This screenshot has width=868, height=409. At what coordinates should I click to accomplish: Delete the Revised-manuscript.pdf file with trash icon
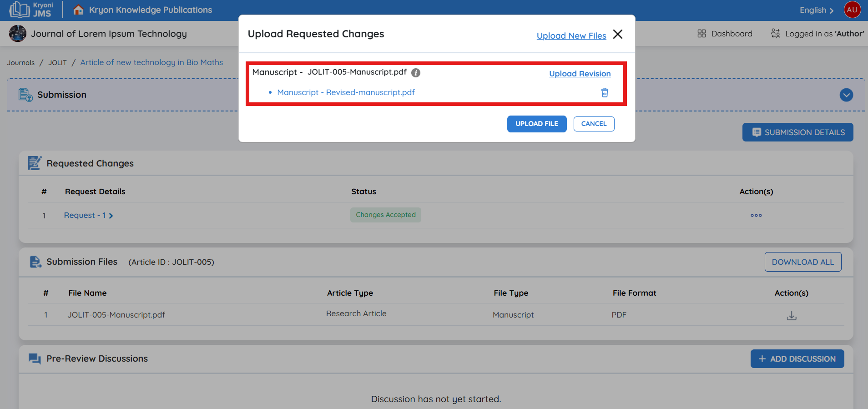(605, 93)
